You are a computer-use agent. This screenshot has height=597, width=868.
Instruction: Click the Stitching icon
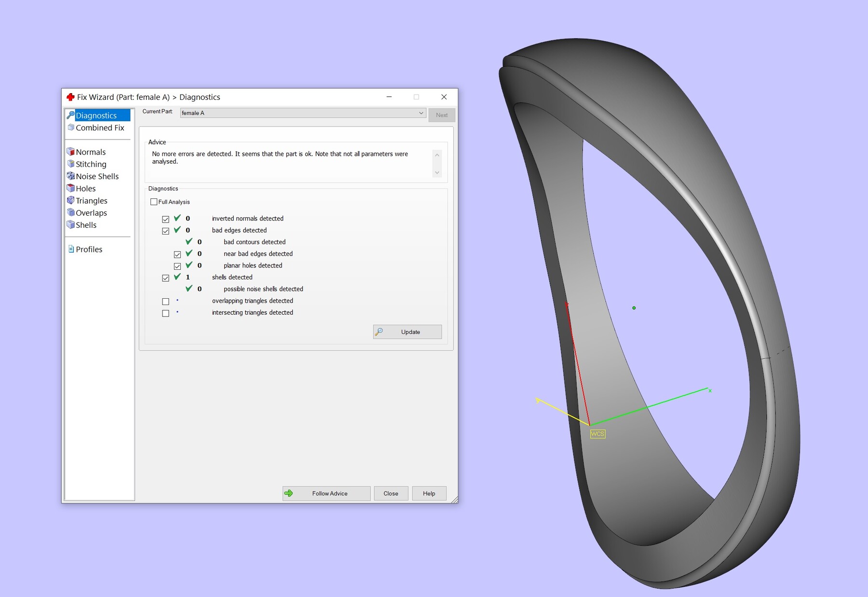pos(71,164)
